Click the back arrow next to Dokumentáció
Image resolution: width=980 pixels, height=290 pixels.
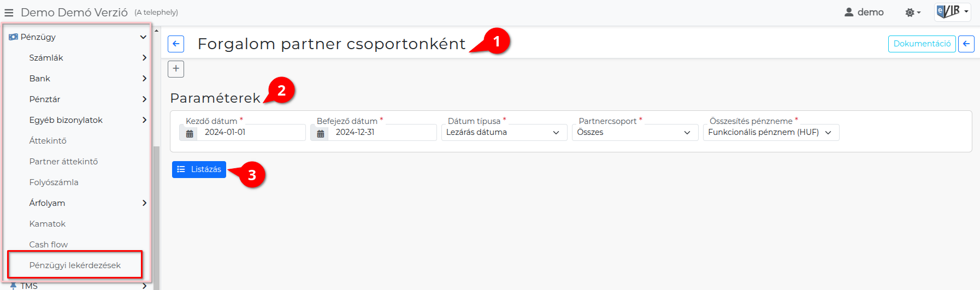(x=966, y=44)
